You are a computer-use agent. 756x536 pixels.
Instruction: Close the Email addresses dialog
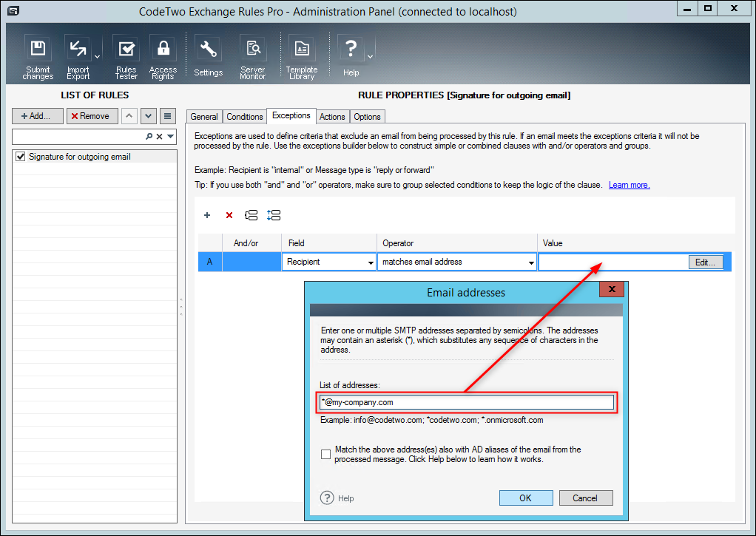[612, 289]
